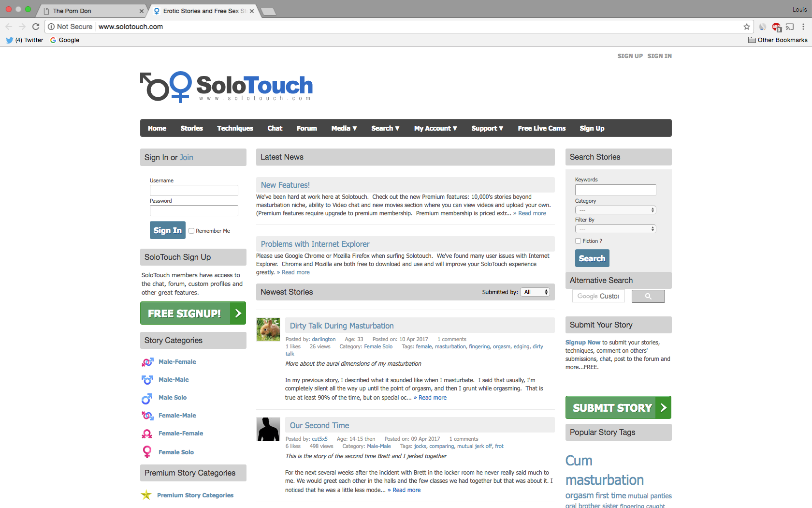Image resolution: width=812 pixels, height=508 pixels.
Task: Click the Male-Female category icon
Action: (147, 362)
